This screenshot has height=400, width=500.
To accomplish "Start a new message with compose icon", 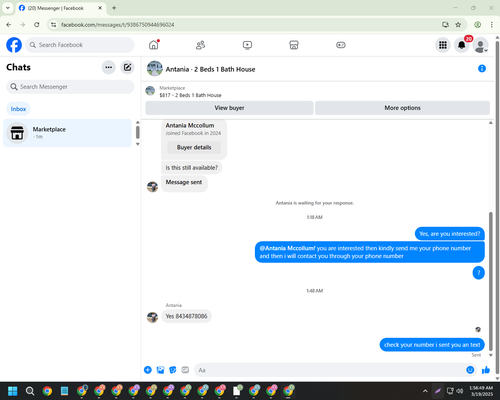I will (x=127, y=67).
